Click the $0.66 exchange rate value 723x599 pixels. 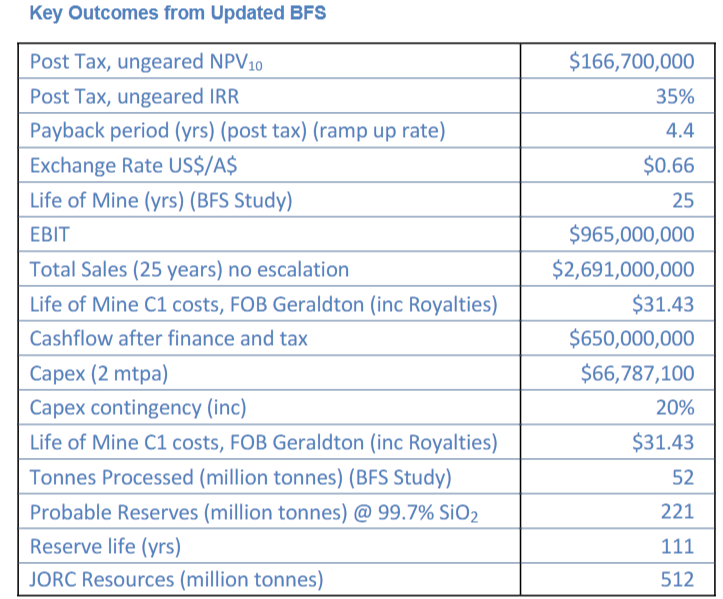(x=668, y=165)
